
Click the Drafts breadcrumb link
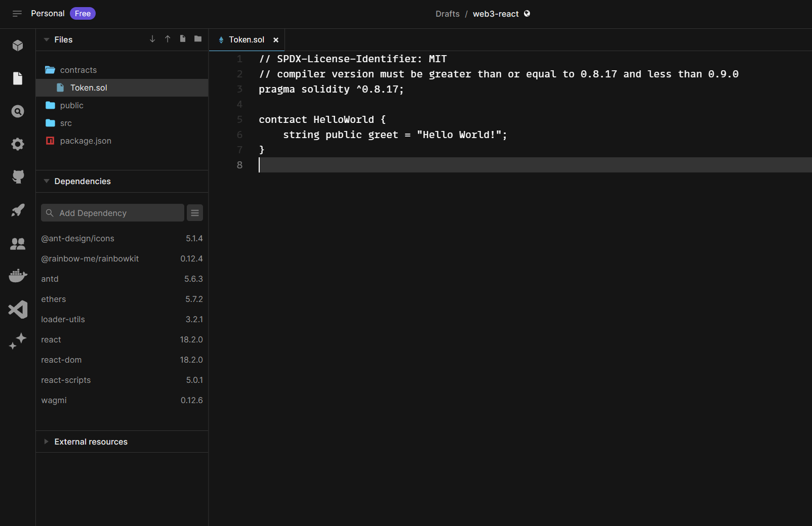(448, 14)
